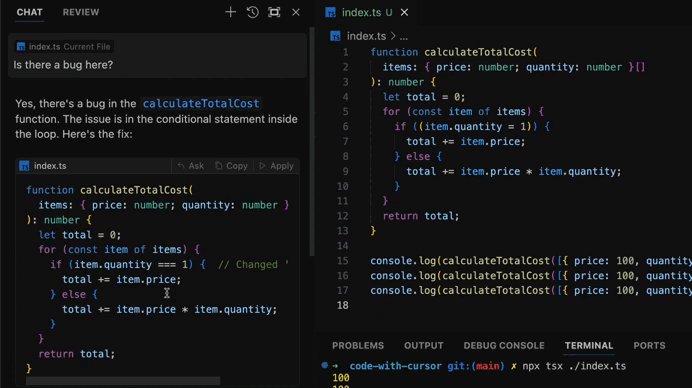
Task: Click the code block horizontal scrollbar
Action: [123, 380]
